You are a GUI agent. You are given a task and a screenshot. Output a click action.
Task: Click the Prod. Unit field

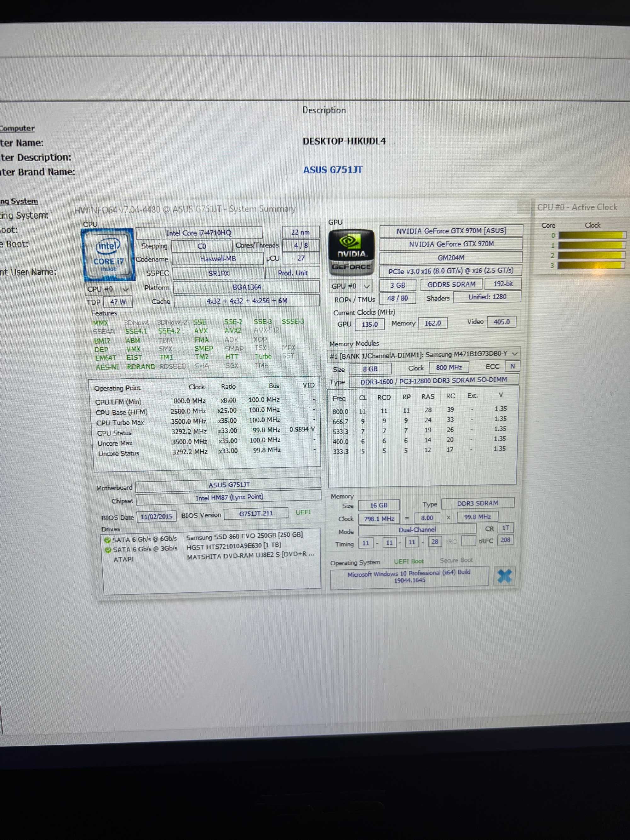(x=292, y=273)
